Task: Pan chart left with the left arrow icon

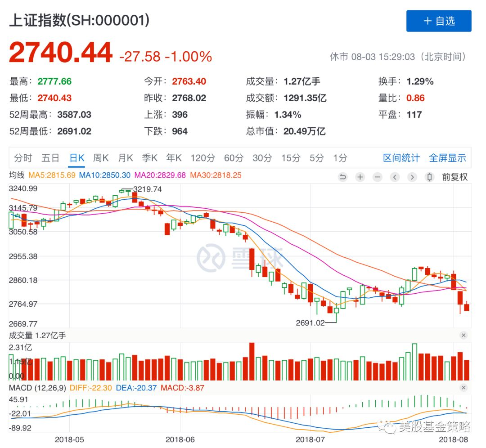Action: click(x=395, y=177)
